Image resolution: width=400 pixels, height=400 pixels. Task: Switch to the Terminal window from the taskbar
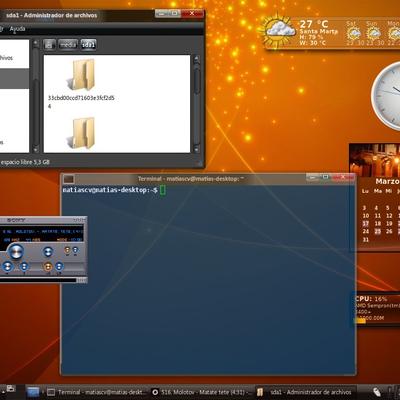[x=97, y=392]
